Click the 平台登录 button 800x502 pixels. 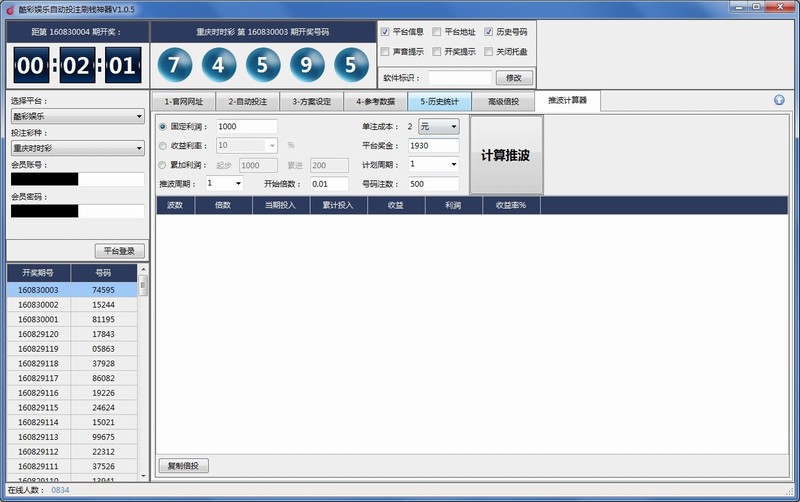pyautogui.click(x=120, y=251)
